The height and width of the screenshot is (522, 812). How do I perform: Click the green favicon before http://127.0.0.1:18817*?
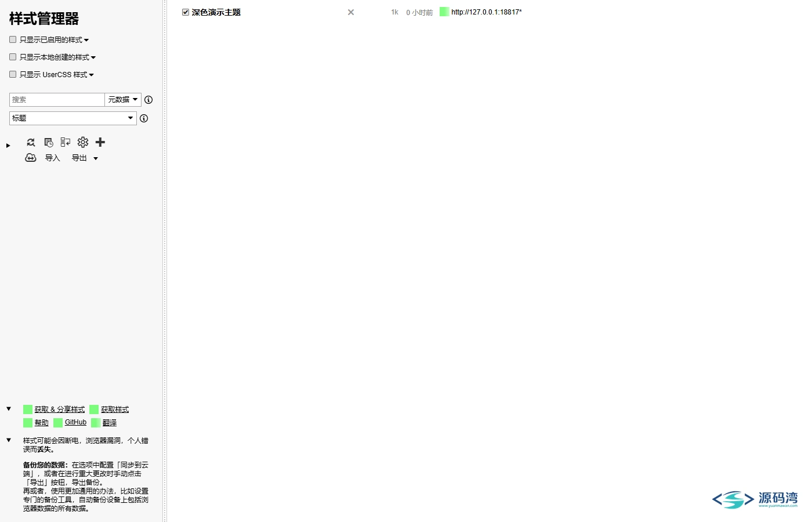[444, 12]
